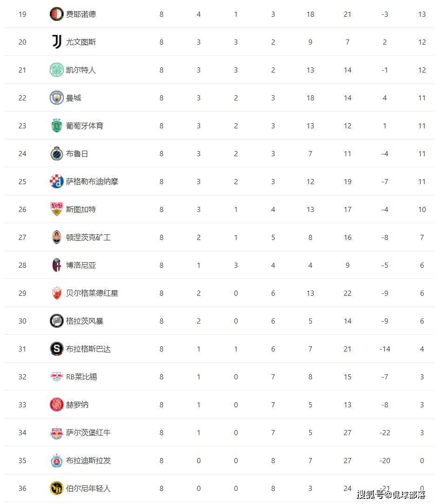Open the Sturm Graz round logo
Image resolution: width=435 pixels, height=504 pixels.
pyautogui.click(x=57, y=321)
